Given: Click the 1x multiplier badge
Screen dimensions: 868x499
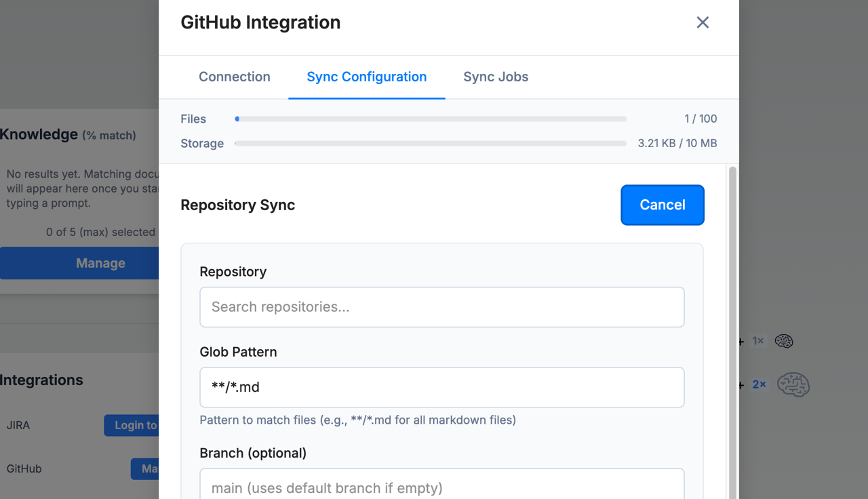Looking at the screenshot, I should tap(757, 341).
